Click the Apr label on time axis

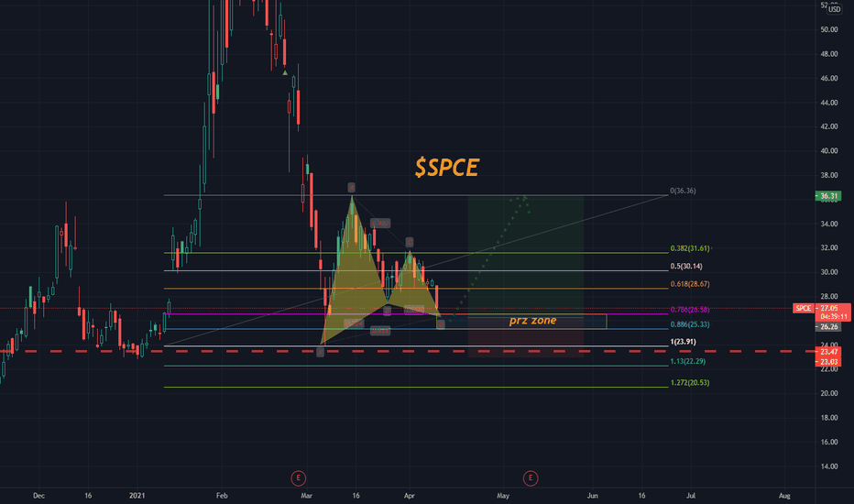pos(410,496)
